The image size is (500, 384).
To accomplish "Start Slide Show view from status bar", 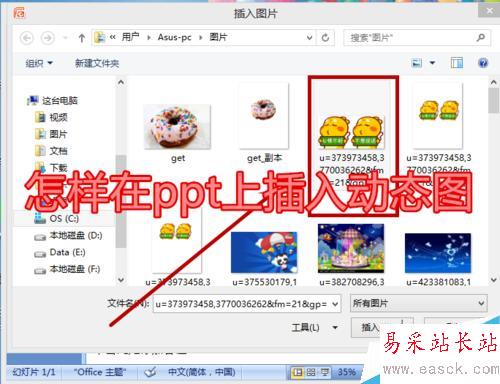I will tap(325, 372).
